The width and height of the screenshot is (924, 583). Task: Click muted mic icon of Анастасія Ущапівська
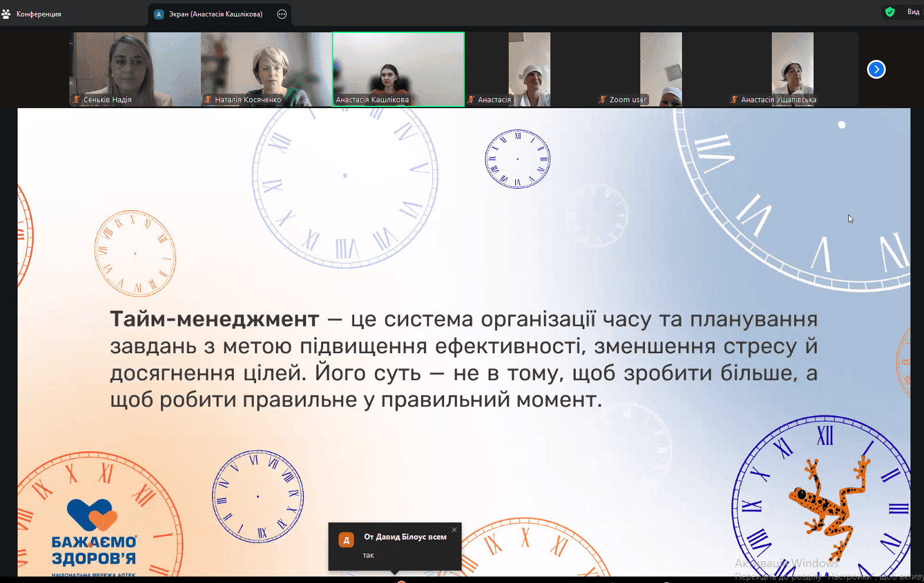[734, 100]
